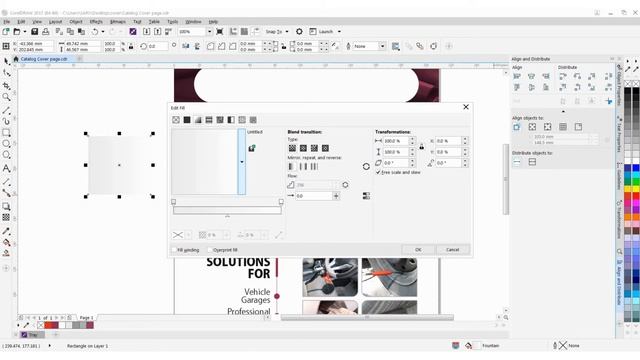
Task: Open Options gear in toolbar
Action: click(x=299, y=31)
